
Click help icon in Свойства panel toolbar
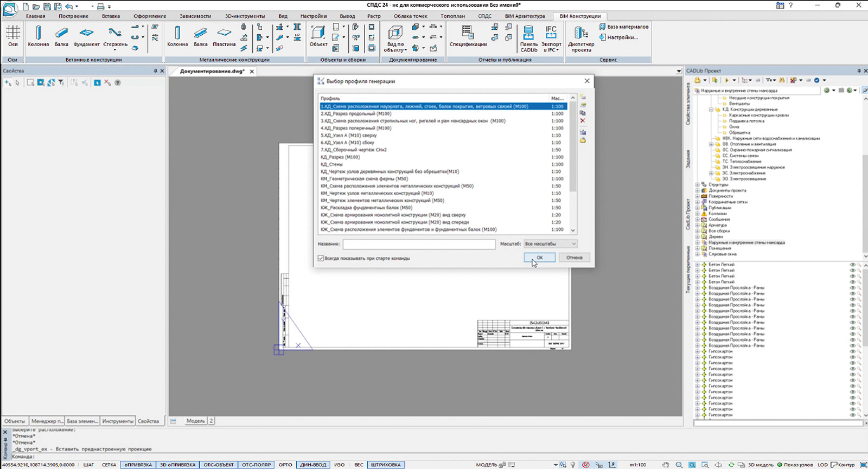pyautogui.click(x=118, y=82)
